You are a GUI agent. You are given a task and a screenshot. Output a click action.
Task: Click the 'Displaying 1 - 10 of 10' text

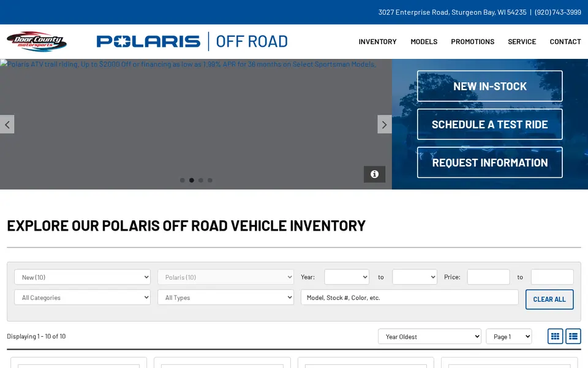tap(36, 337)
